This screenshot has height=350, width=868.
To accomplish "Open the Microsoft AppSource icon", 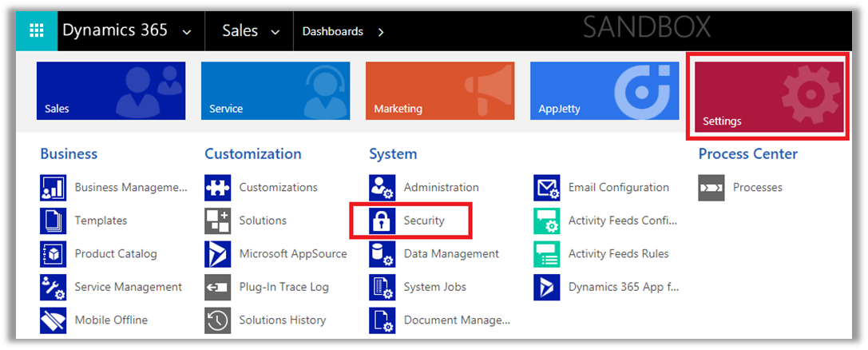I will click(218, 254).
